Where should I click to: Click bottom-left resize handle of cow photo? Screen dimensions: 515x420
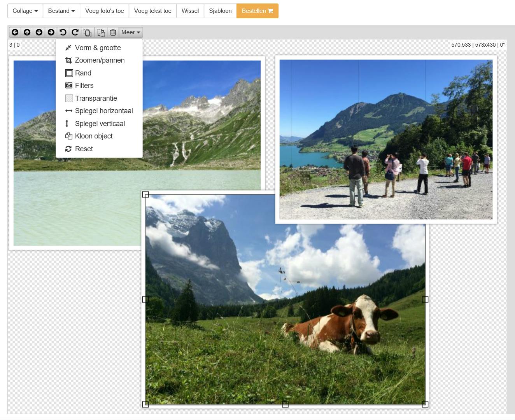click(145, 404)
